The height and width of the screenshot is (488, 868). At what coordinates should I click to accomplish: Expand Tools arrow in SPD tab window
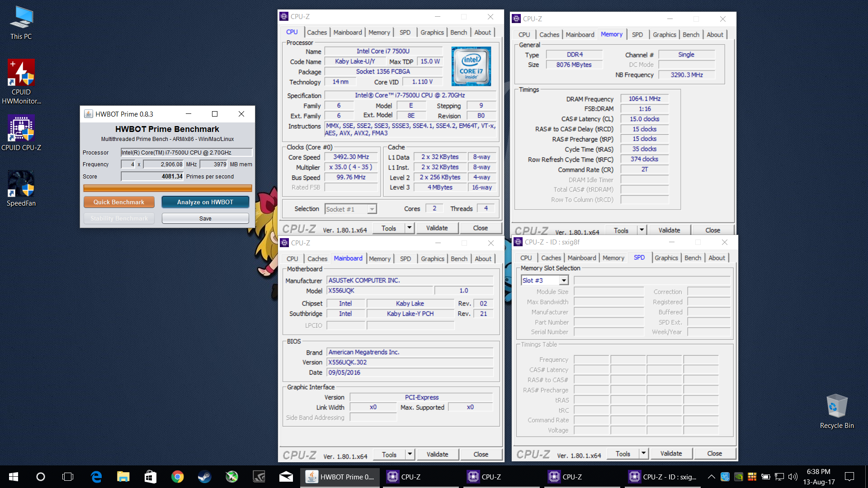[644, 453]
